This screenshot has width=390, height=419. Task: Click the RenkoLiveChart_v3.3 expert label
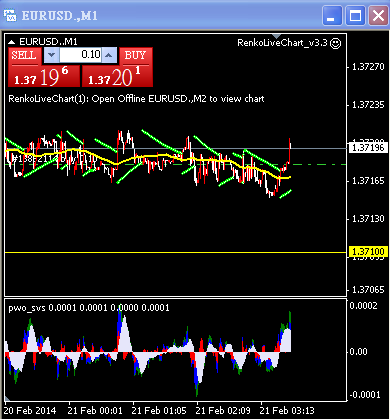point(283,43)
